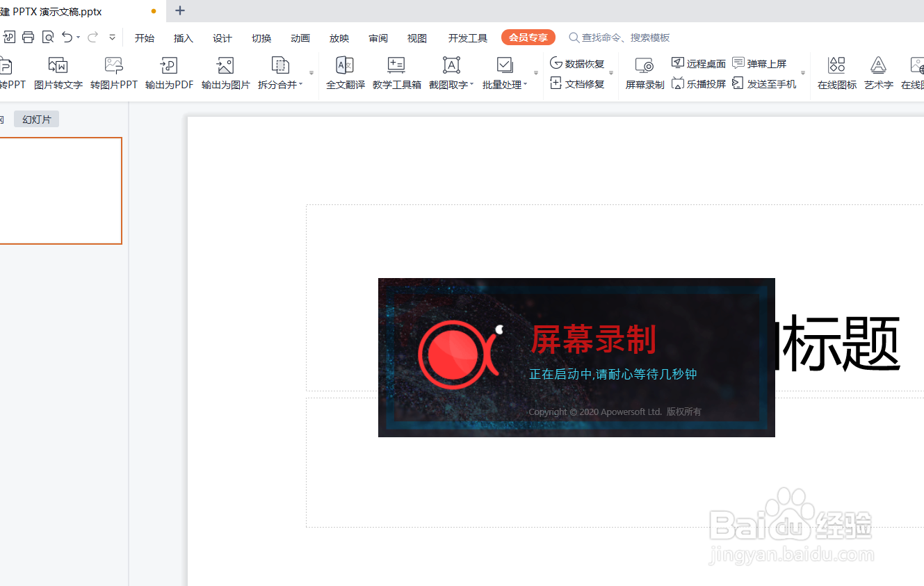Open 教学工具箱 tool
The height and width of the screenshot is (586, 924).
[x=397, y=74]
